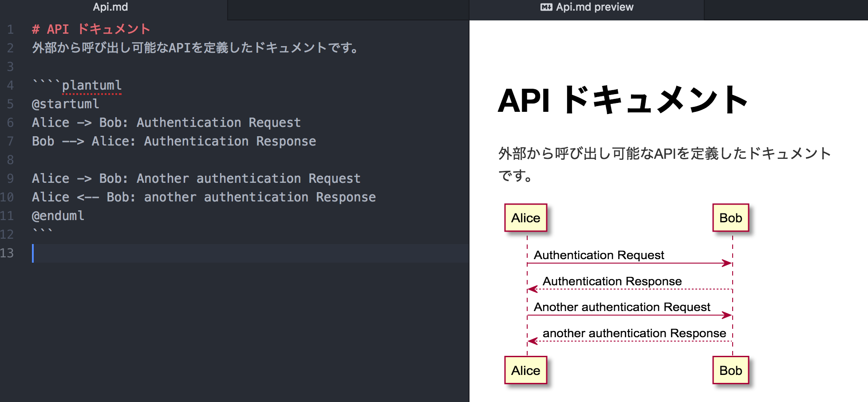This screenshot has width=868, height=402.
Task: Click 'Authentication Request' label in diagram
Action: pyautogui.click(x=599, y=255)
